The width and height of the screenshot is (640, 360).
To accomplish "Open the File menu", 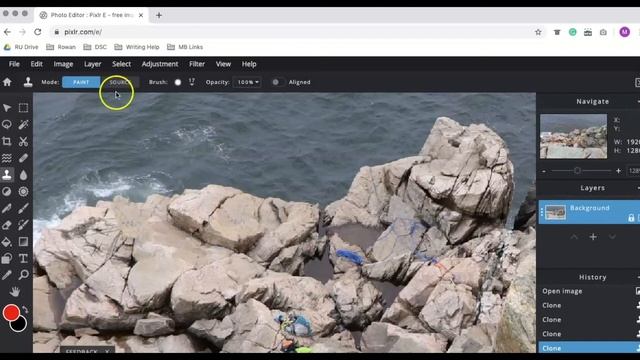I will click(x=14, y=64).
